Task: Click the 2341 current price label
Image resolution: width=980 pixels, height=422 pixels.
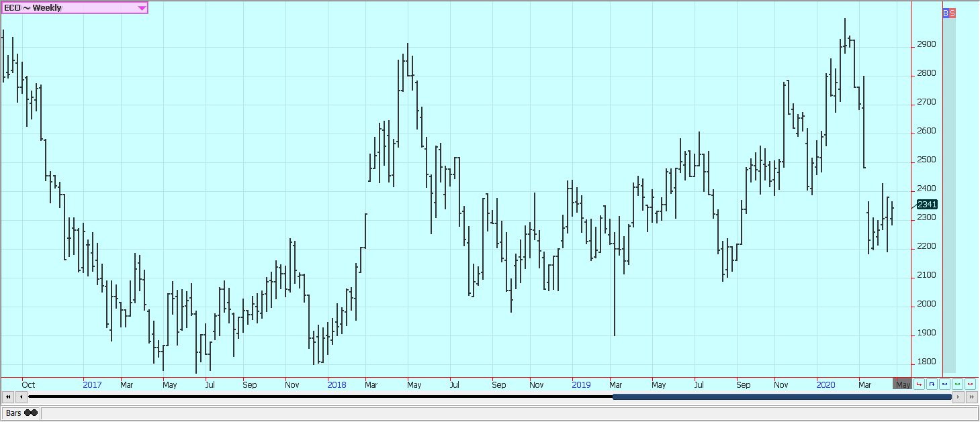Action: click(x=926, y=205)
